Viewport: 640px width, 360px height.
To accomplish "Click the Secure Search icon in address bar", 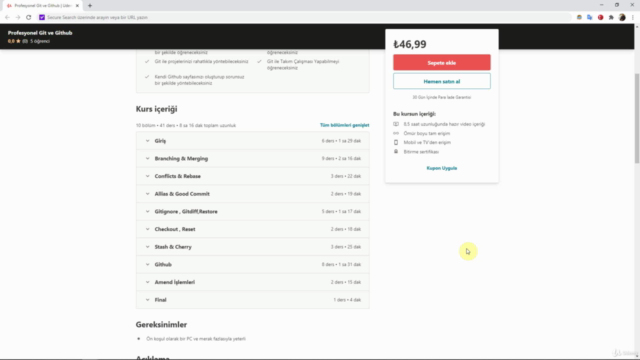I will coord(42,18).
